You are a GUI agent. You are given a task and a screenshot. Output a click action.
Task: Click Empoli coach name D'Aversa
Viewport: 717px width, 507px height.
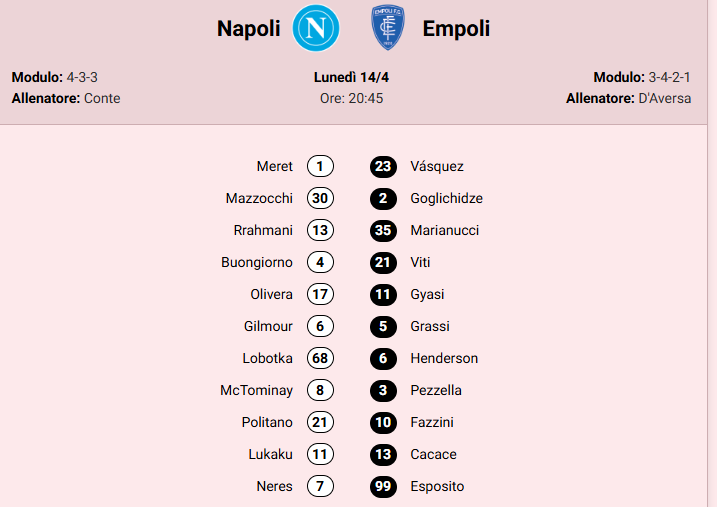pyautogui.click(x=664, y=98)
